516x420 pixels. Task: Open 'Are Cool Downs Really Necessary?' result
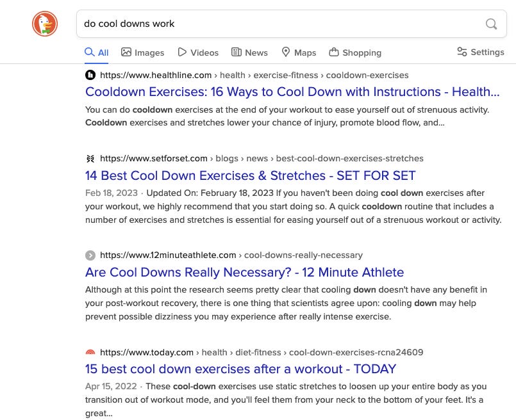244,272
